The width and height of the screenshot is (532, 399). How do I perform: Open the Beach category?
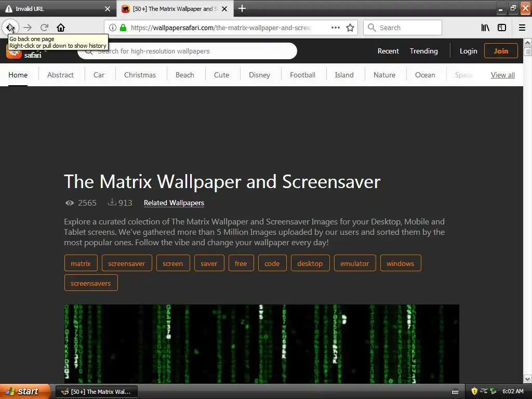185,75
